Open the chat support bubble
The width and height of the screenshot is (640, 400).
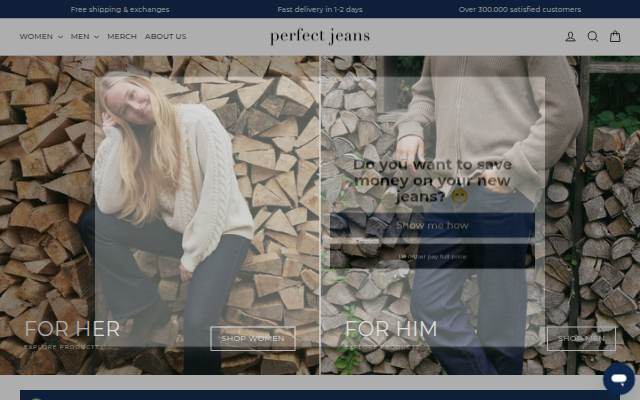tap(619, 379)
